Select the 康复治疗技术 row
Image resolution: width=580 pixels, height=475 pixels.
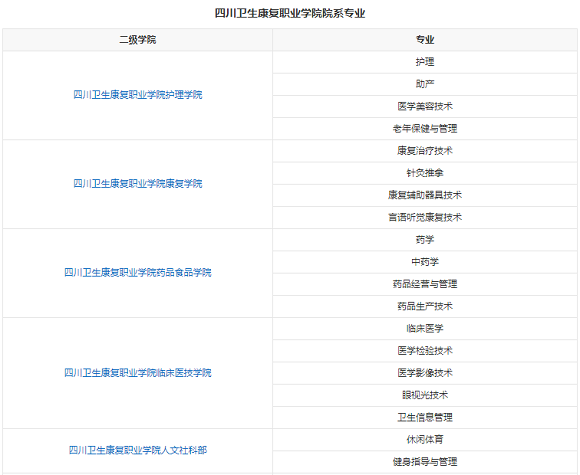point(425,151)
